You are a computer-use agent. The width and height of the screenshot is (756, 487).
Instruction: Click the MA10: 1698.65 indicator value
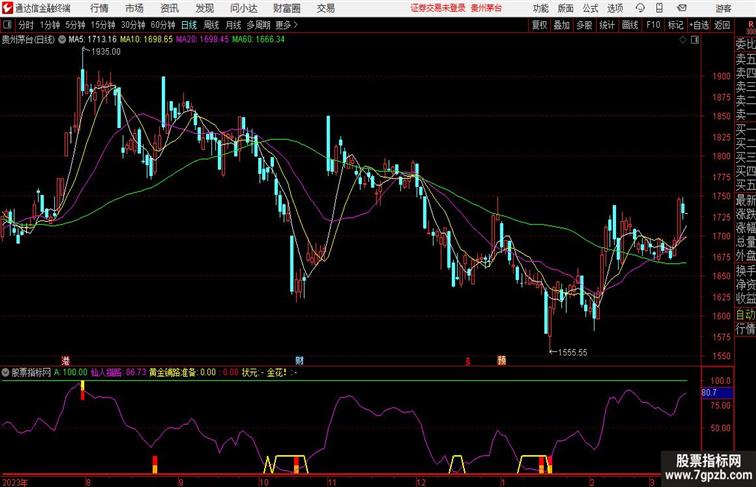[x=146, y=40]
